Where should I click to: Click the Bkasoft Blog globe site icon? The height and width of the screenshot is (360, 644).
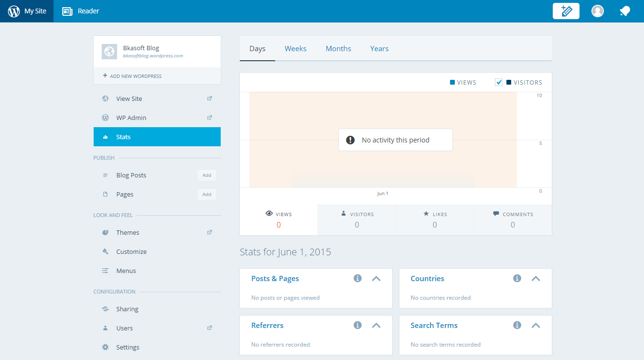tap(109, 52)
